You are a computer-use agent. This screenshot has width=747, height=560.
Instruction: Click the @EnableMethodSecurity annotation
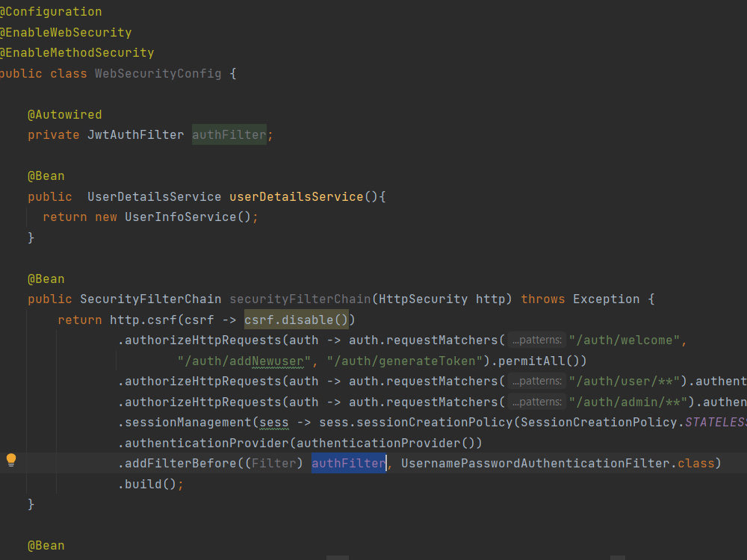click(x=76, y=53)
